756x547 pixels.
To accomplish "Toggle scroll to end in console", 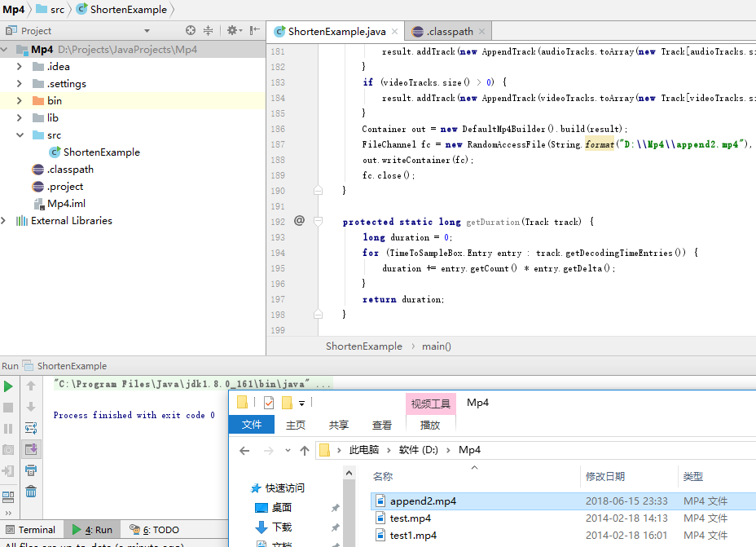I will [x=31, y=449].
